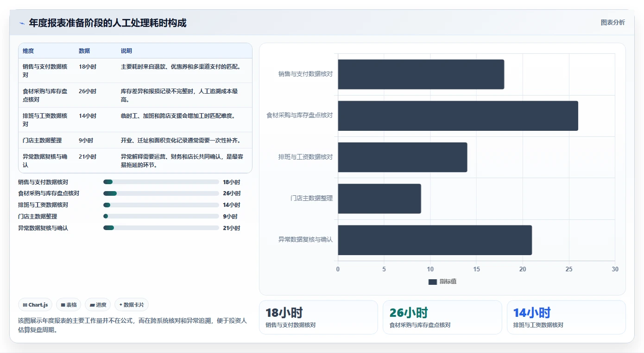Click description starting 库存差异和报损记录

tap(180, 95)
